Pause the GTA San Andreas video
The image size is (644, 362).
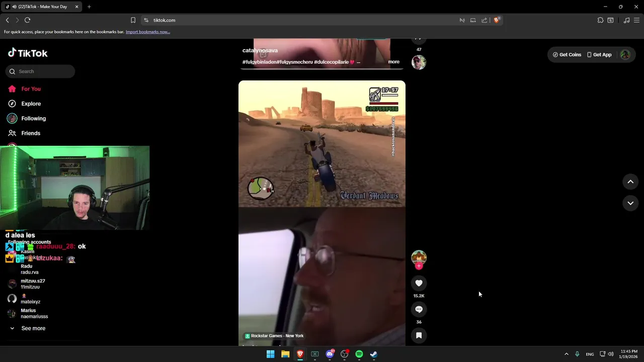click(322, 213)
